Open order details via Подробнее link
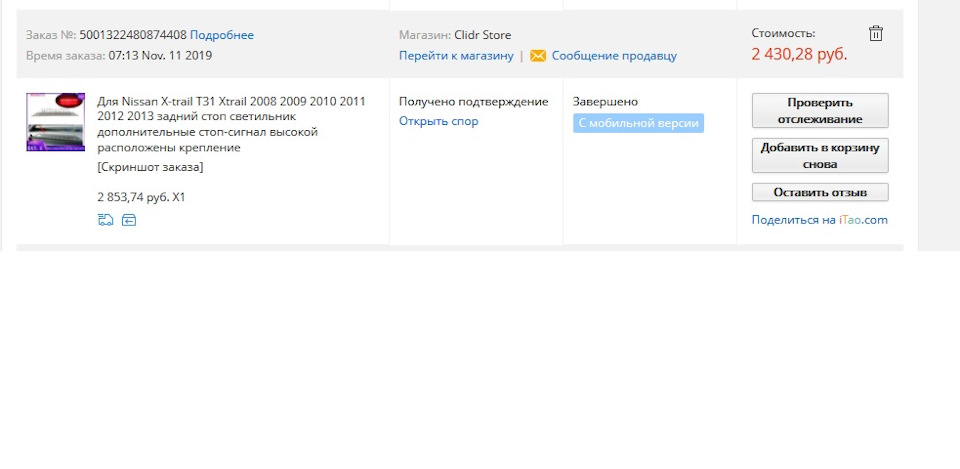This screenshot has width=960, height=469. tap(222, 35)
